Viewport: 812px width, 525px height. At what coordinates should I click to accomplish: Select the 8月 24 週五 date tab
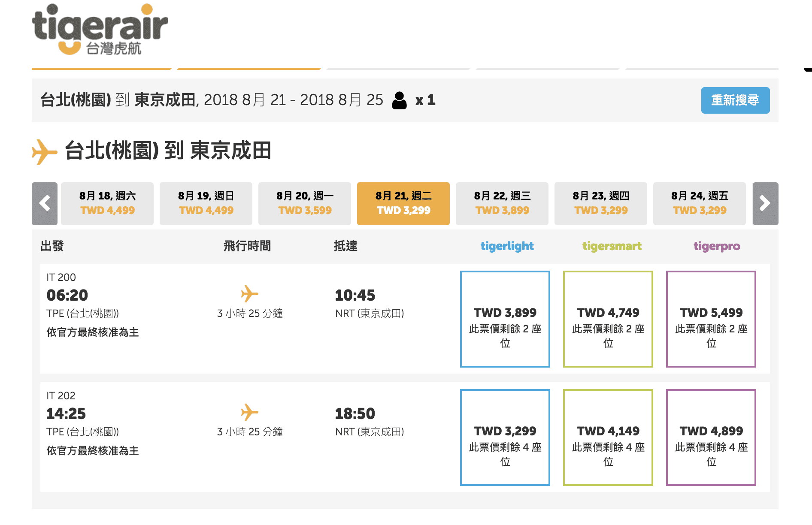click(700, 203)
